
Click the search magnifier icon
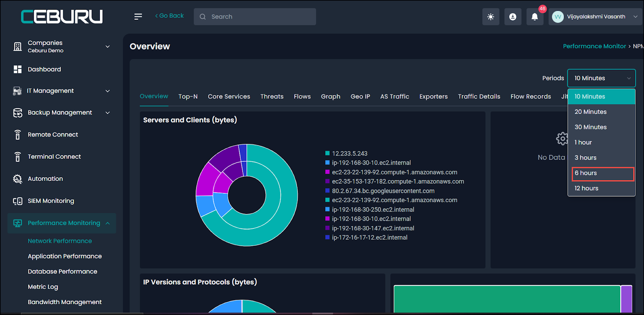pyautogui.click(x=203, y=17)
